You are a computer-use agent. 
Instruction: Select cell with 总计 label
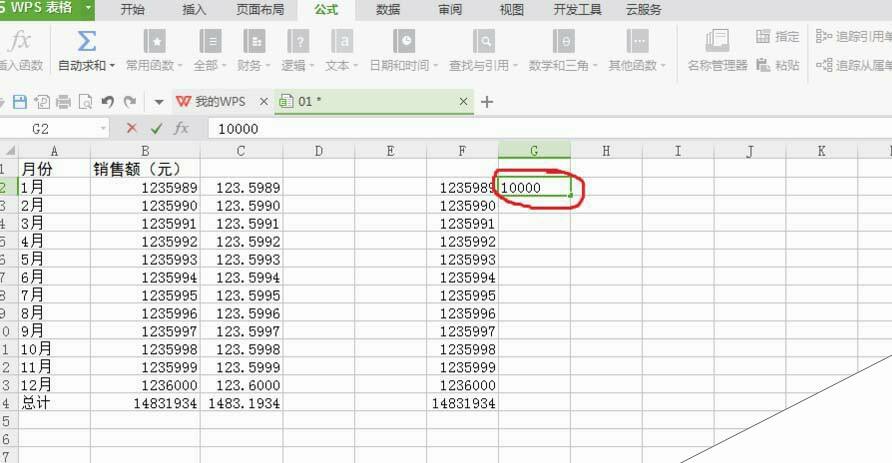coord(55,403)
